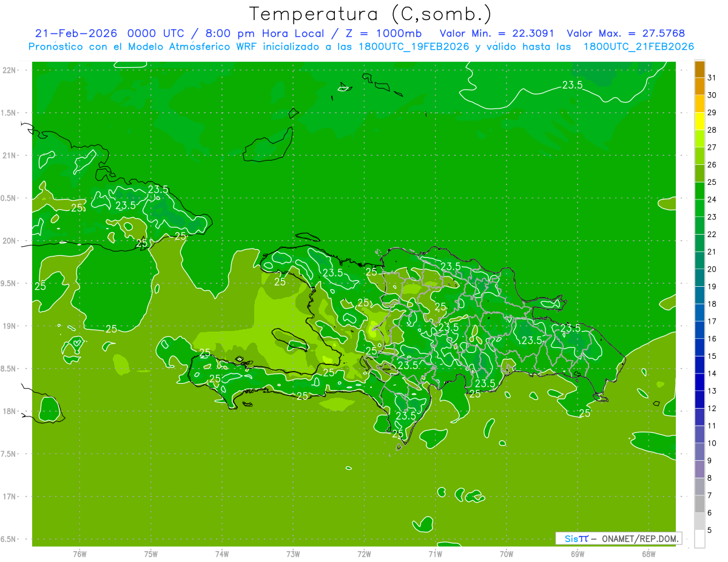This screenshot has width=728, height=562.
Task: Pick the green swatch between 23 and 24
Action: pyautogui.click(x=699, y=208)
